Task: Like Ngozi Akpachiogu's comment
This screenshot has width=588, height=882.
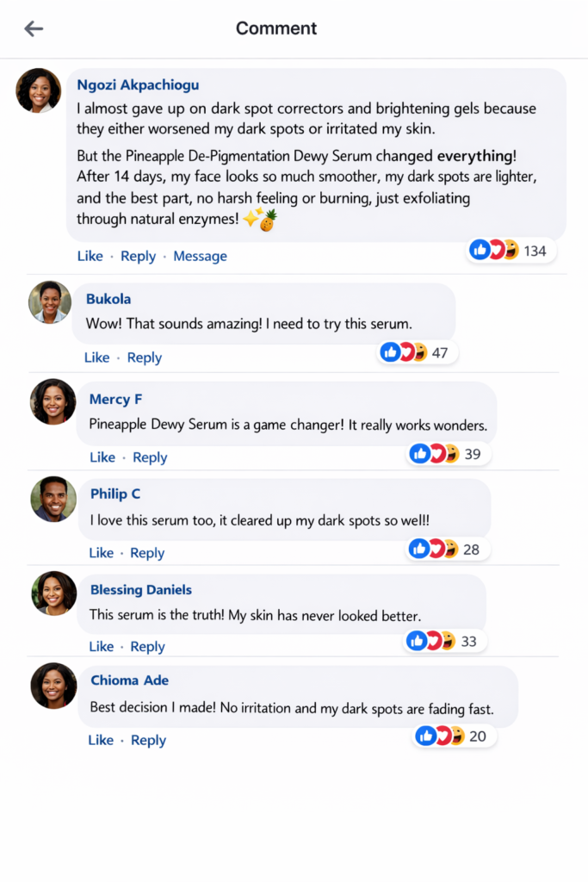Action: point(90,256)
